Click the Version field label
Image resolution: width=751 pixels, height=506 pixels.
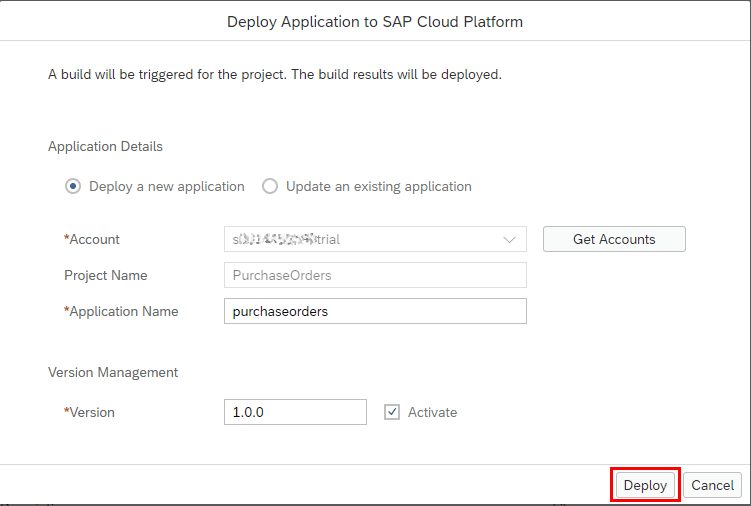tap(91, 412)
